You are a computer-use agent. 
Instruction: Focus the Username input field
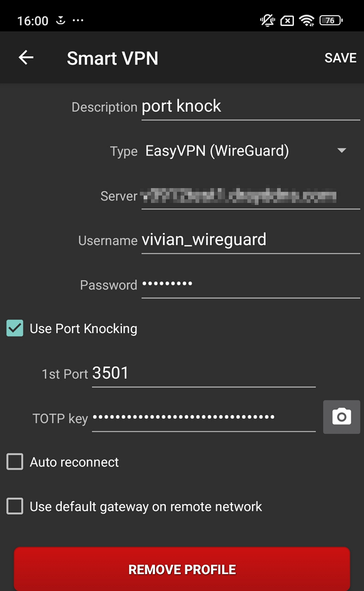point(250,240)
